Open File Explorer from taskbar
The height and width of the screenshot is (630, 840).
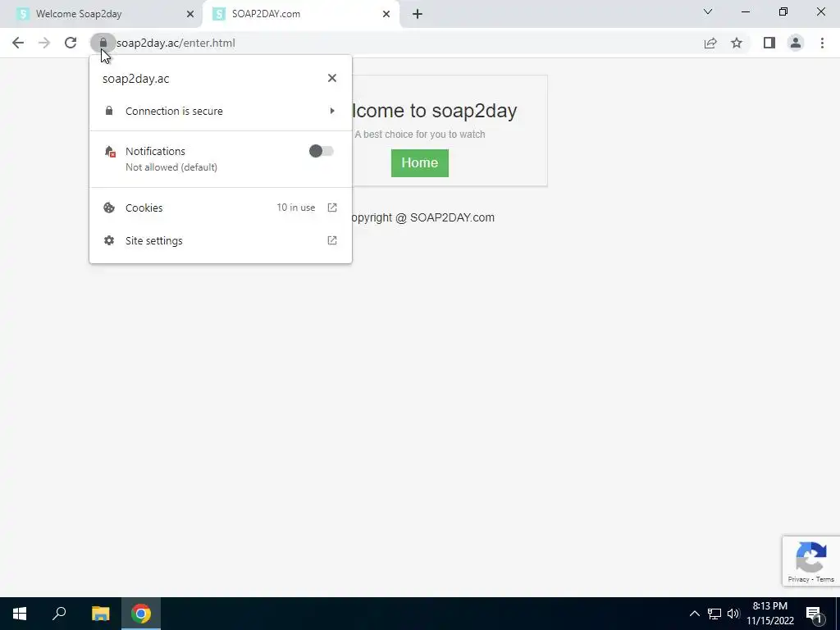100,614
